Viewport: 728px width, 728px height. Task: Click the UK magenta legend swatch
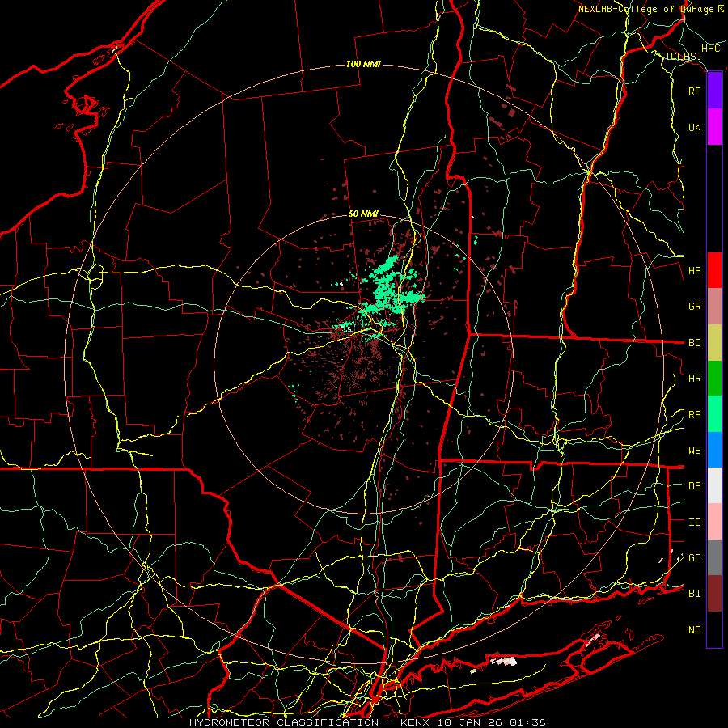714,127
